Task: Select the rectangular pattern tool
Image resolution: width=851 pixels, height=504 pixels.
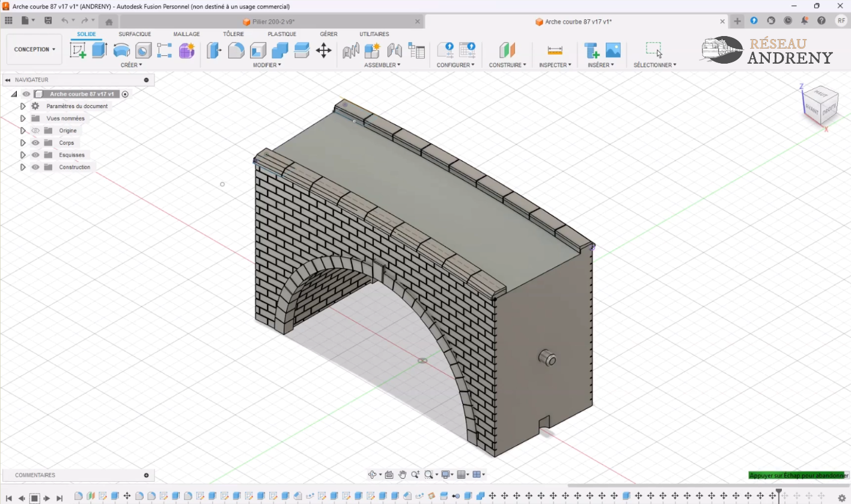Action: (165, 50)
